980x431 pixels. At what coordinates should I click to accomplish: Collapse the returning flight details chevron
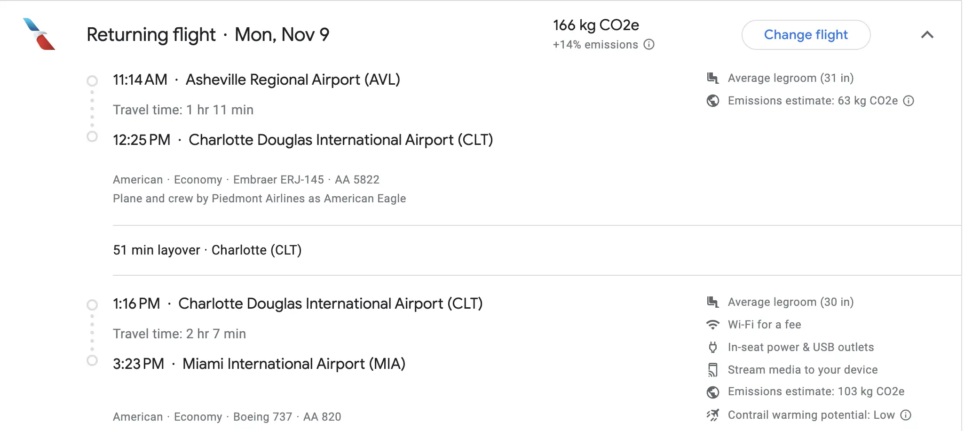[x=927, y=35]
